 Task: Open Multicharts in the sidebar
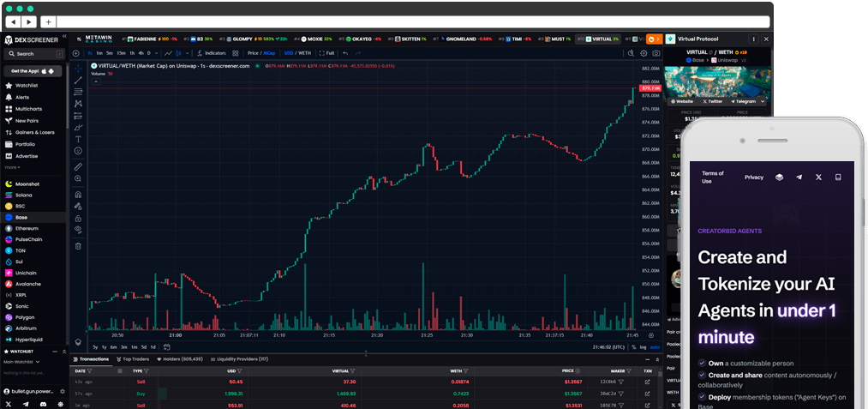28,109
